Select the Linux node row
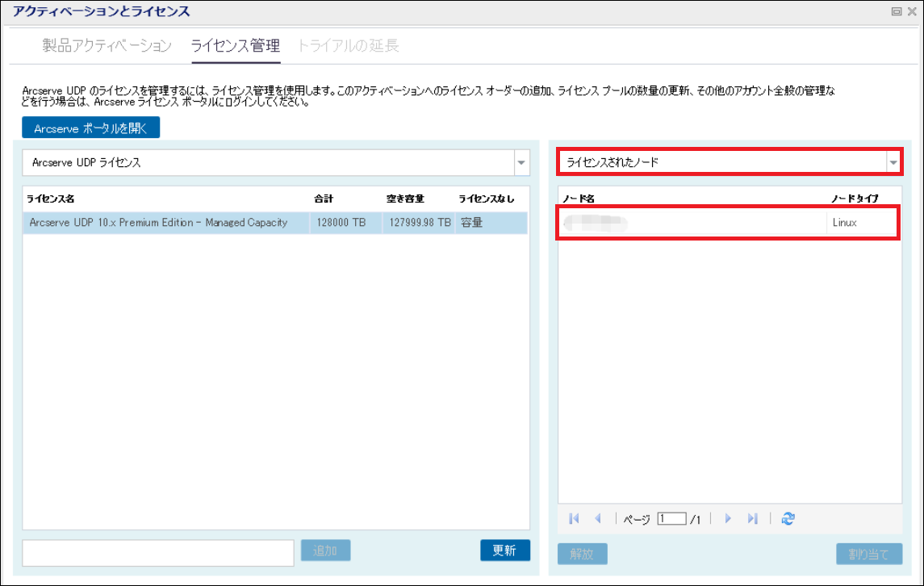This screenshot has width=924, height=586. coord(729,223)
